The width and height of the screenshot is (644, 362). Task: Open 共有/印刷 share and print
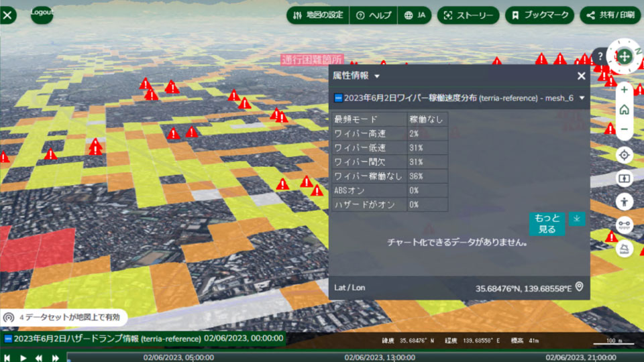click(610, 15)
